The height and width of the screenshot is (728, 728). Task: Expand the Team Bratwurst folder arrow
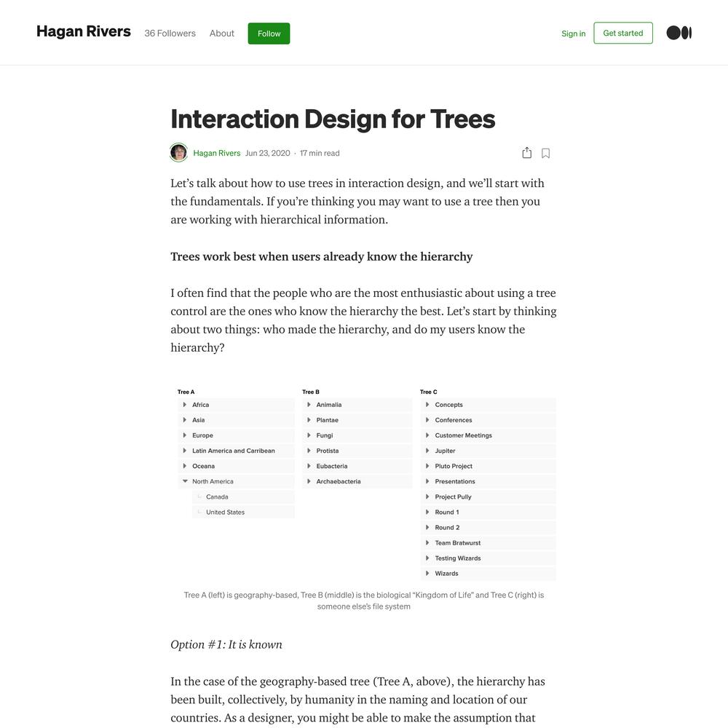(x=427, y=543)
